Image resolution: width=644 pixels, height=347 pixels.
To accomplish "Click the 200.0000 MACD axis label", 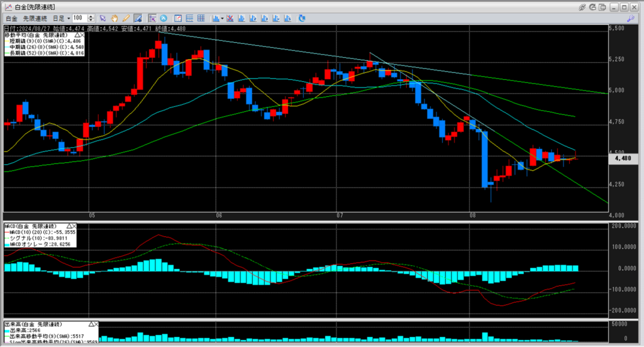I will tap(624, 226).
